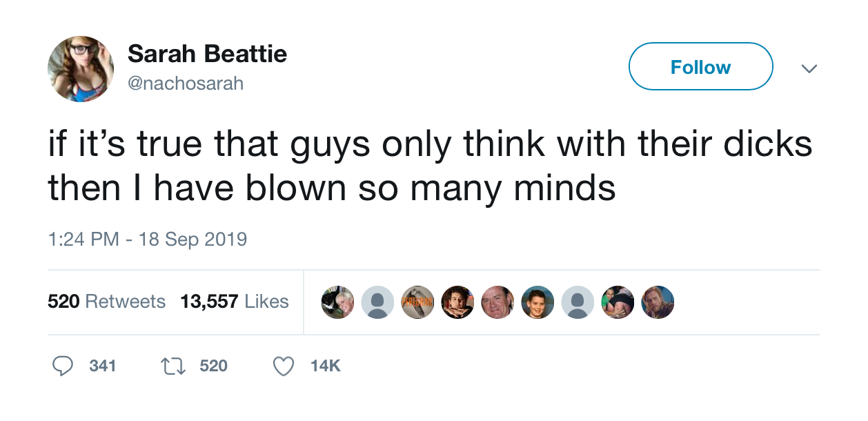This screenshot has height=421, width=868.
Task: Open second default gray avatar among likers
Action: tap(578, 302)
